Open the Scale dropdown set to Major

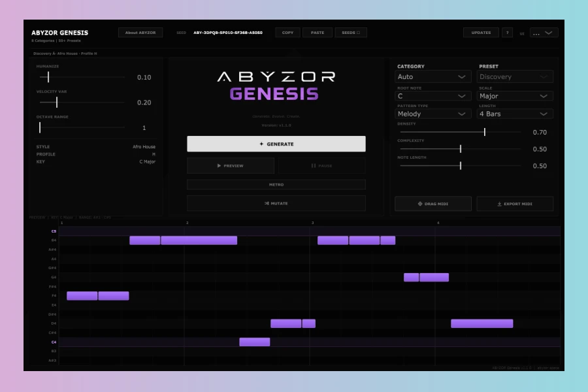tap(515, 96)
